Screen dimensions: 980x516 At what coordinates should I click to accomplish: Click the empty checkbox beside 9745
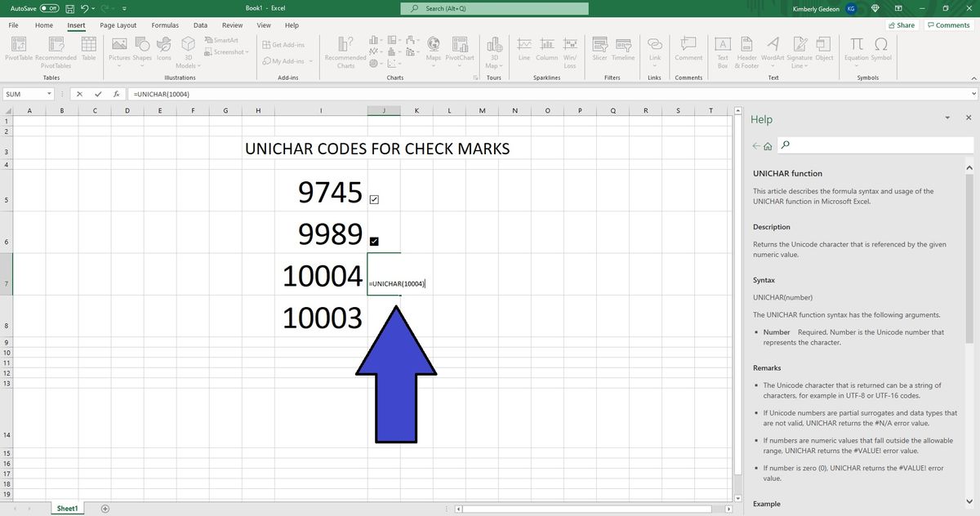[x=375, y=198]
